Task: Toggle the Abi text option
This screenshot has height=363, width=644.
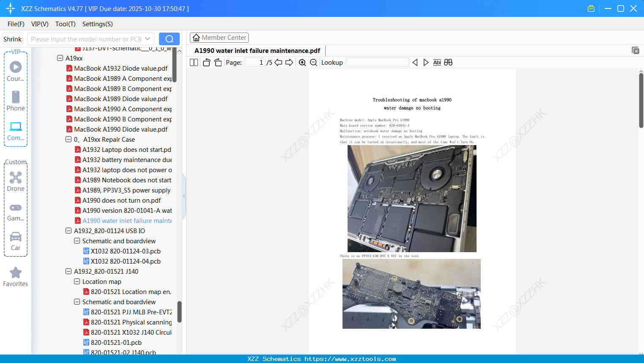Action: 437,63
